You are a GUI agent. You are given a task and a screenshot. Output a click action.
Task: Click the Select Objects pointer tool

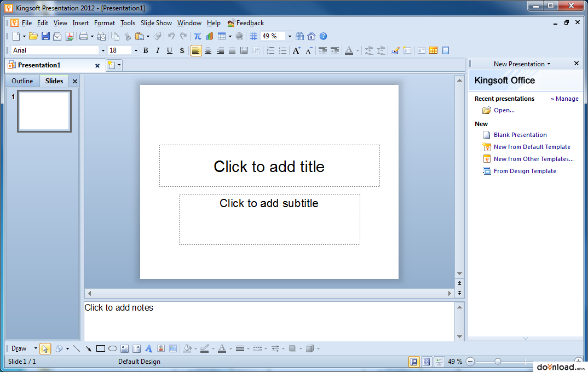(x=45, y=348)
